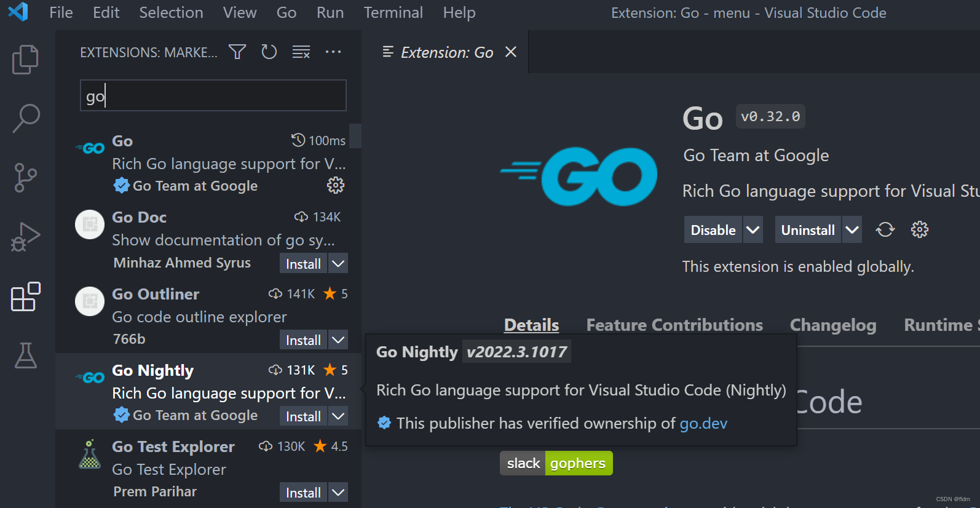Open the Extensions view icon
This screenshot has height=508, width=980.
26,296
